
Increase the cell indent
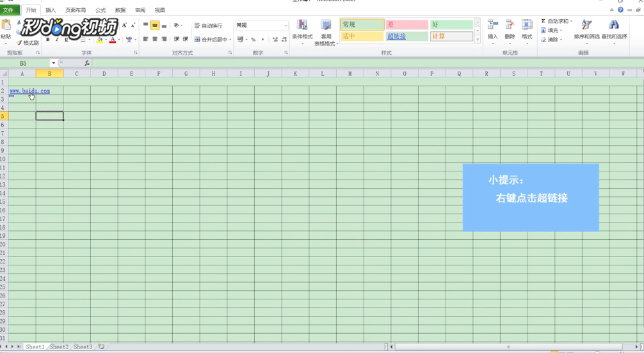pos(185,39)
